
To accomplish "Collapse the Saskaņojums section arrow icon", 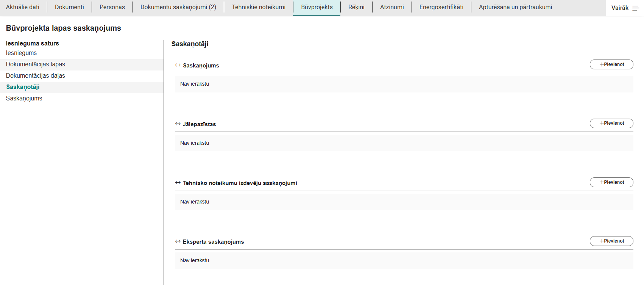I will (x=178, y=65).
